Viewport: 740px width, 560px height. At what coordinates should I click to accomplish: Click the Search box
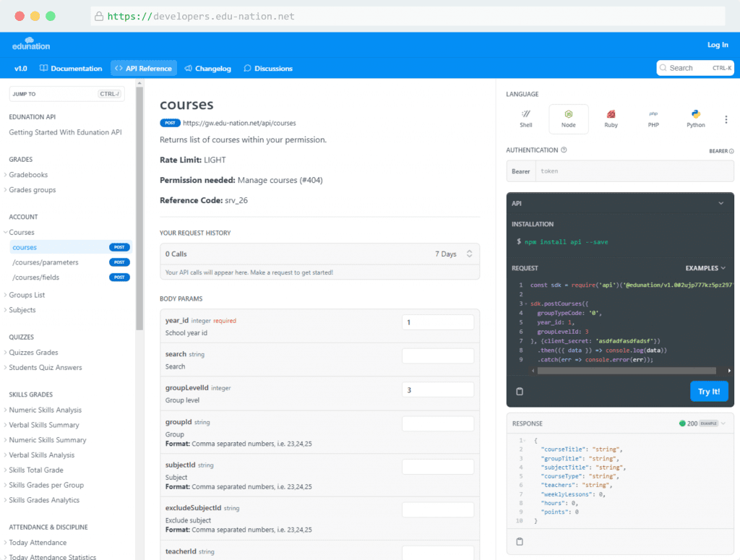click(695, 68)
